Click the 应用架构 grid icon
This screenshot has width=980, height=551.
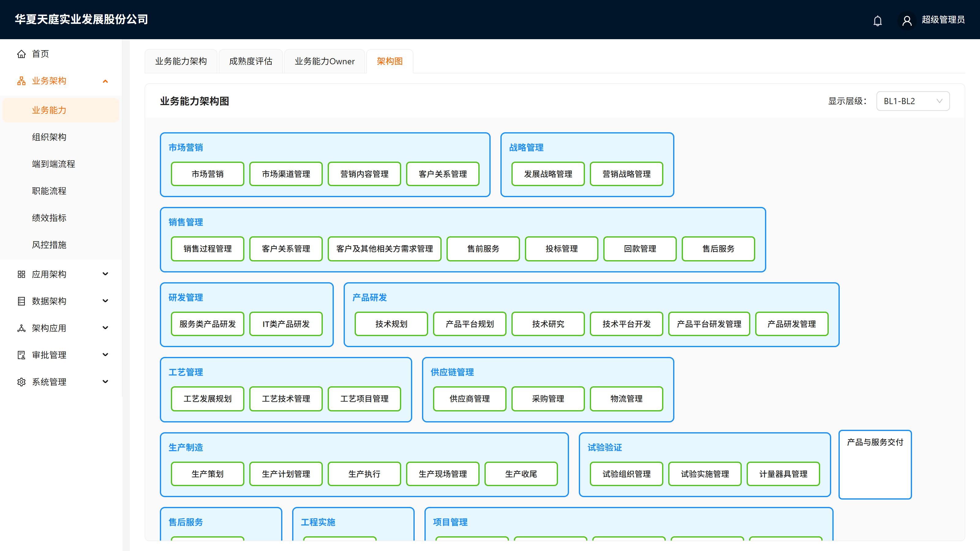21,274
